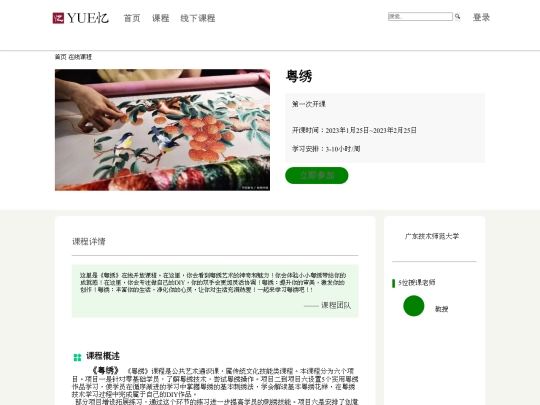540x405 pixels.
Task: Click the green teacher avatar circle
Action: tap(414, 306)
